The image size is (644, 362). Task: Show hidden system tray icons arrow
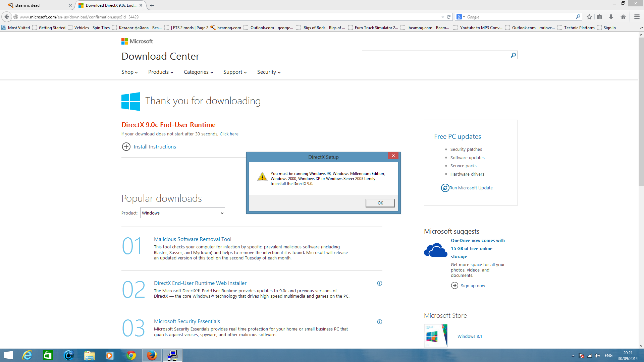point(573,356)
